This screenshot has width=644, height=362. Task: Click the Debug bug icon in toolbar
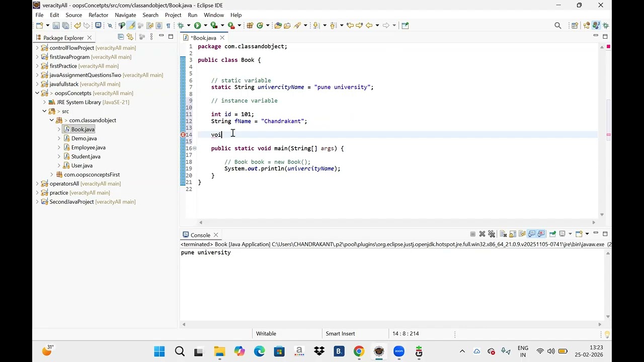point(180,25)
